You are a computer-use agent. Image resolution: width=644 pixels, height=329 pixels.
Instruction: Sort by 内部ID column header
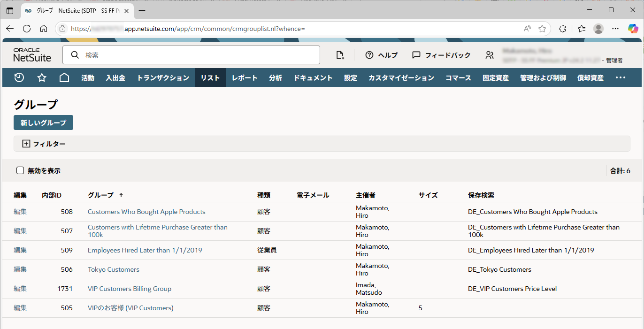[52, 195]
